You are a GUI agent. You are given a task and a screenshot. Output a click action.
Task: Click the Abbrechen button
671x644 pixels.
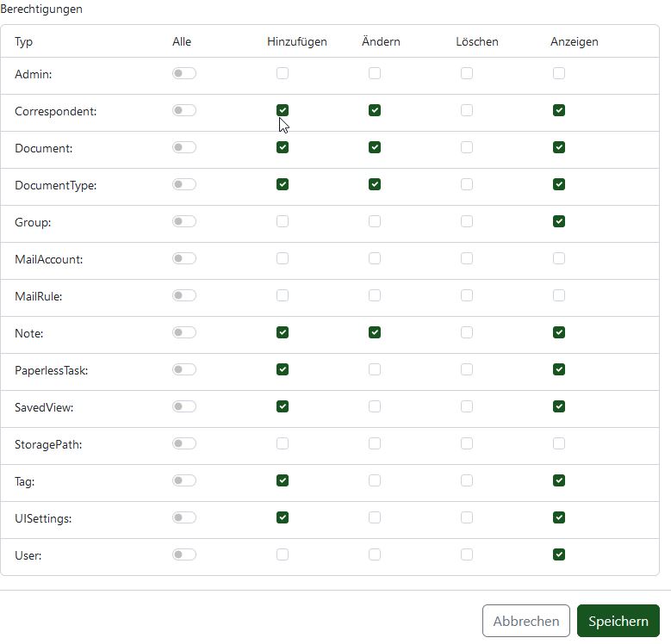(x=526, y=621)
